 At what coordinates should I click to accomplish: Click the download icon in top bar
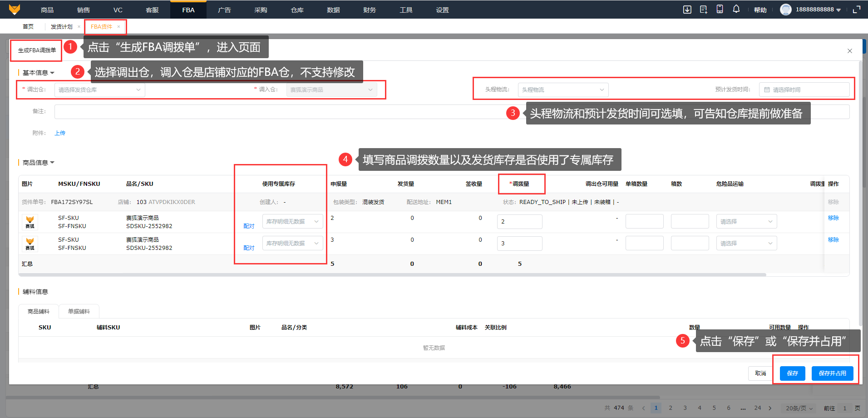pyautogui.click(x=687, y=10)
